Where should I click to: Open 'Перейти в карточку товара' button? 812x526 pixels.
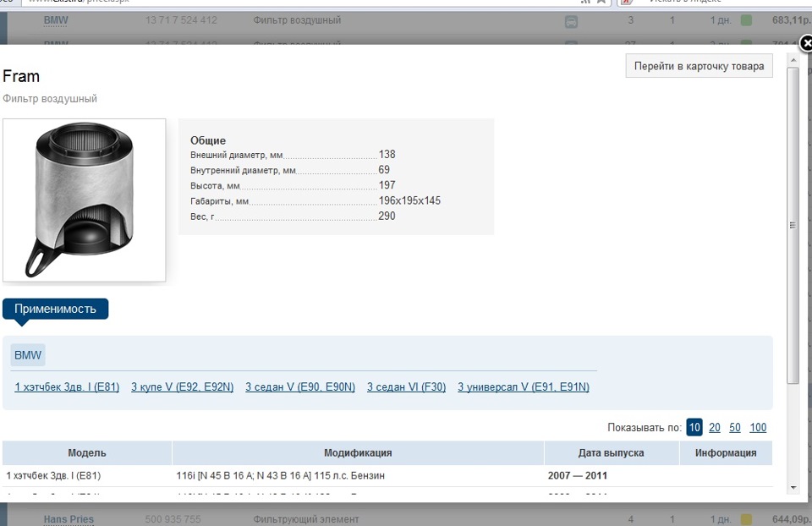tap(700, 66)
